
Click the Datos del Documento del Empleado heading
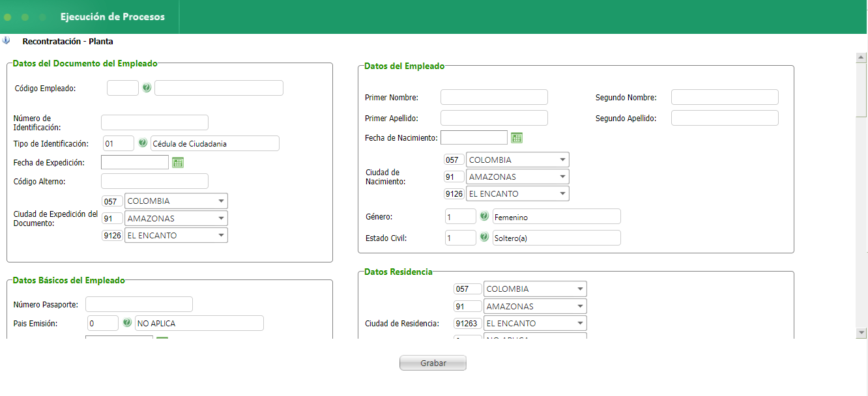pyautogui.click(x=85, y=63)
